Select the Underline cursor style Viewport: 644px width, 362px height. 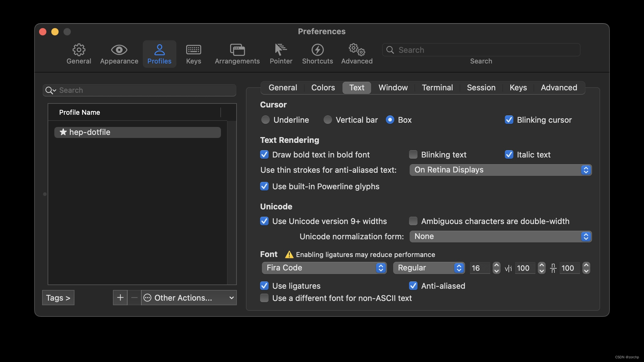(265, 120)
